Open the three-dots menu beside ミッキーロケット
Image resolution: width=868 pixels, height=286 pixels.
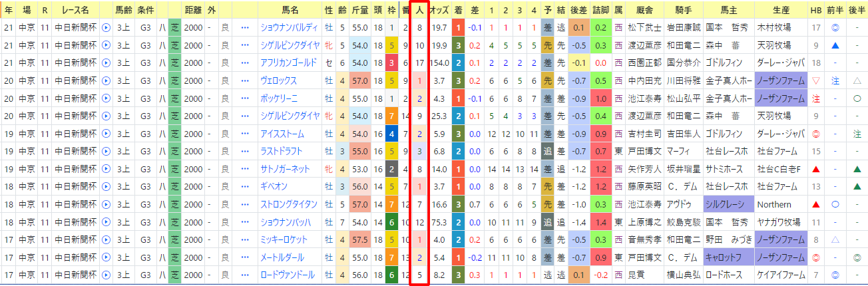pyautogui.click(x=245, y=239)
